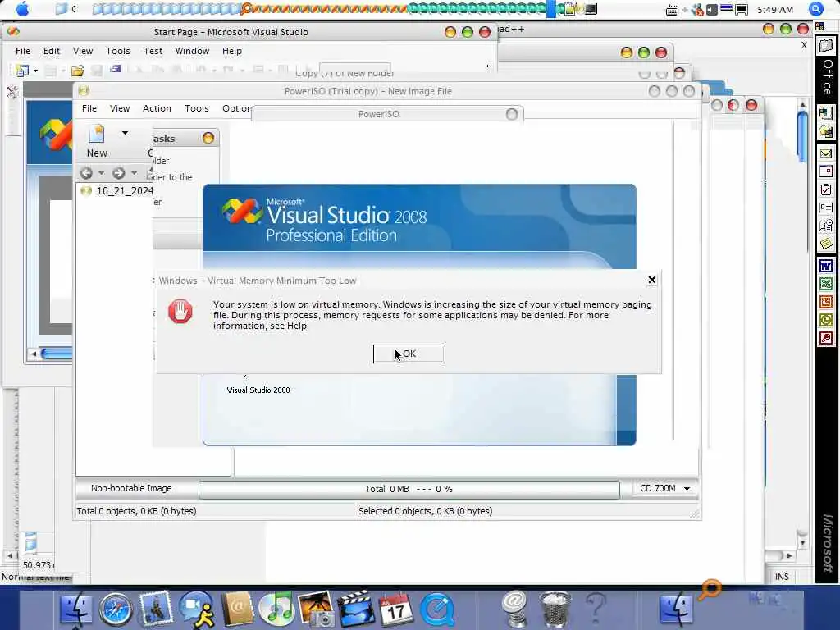The image size is (840, 630).
Task: Click the Non-bootable Image status label
Action: pyautogui.click(x=131, y=489)
